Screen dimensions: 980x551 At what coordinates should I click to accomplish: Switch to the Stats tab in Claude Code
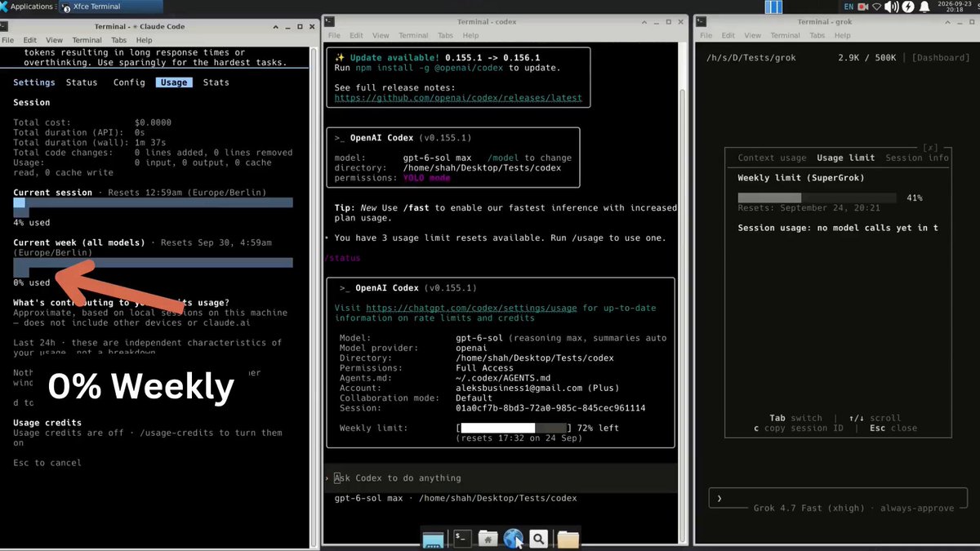(x=216, y=82)
